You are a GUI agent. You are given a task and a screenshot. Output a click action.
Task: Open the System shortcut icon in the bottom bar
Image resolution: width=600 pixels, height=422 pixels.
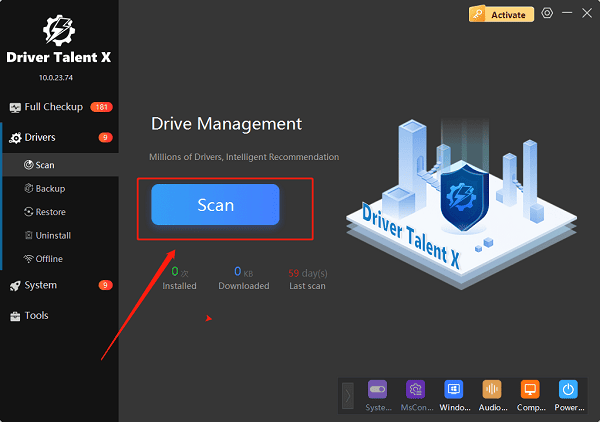pos(378,390)
